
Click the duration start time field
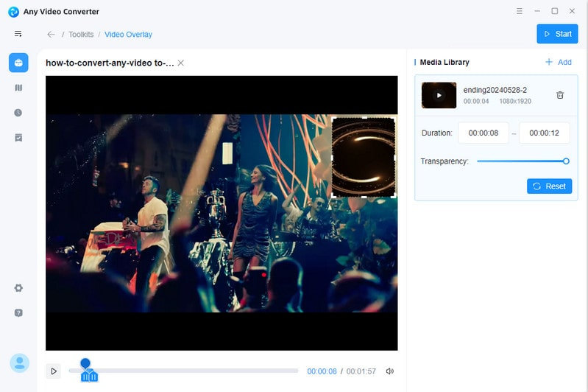coord(483,133)
